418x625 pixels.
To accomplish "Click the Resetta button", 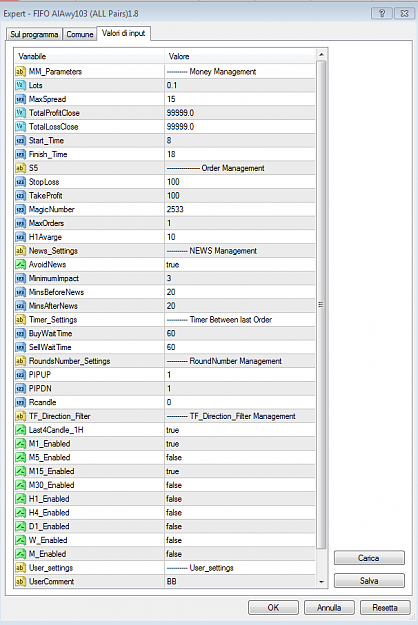I will 385,607.
